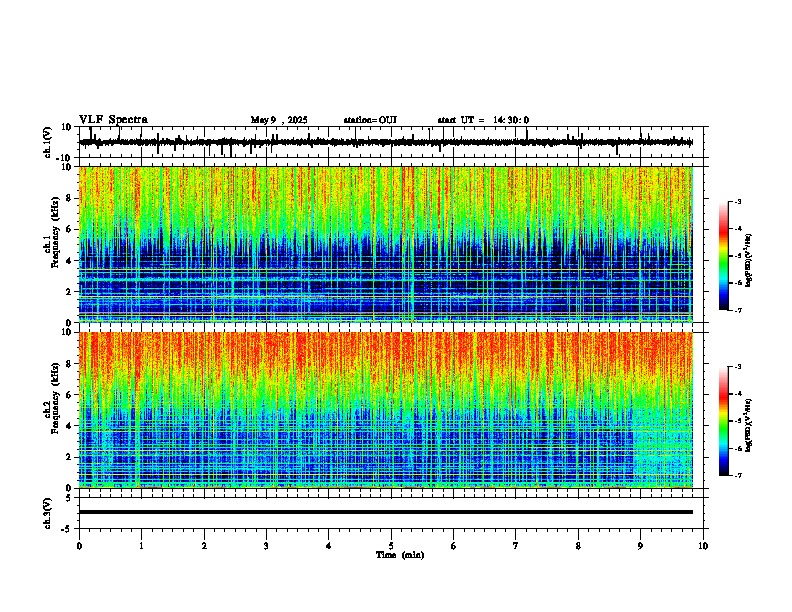Click the "5" tick on ch.3 voltage axis

(70, 498)
